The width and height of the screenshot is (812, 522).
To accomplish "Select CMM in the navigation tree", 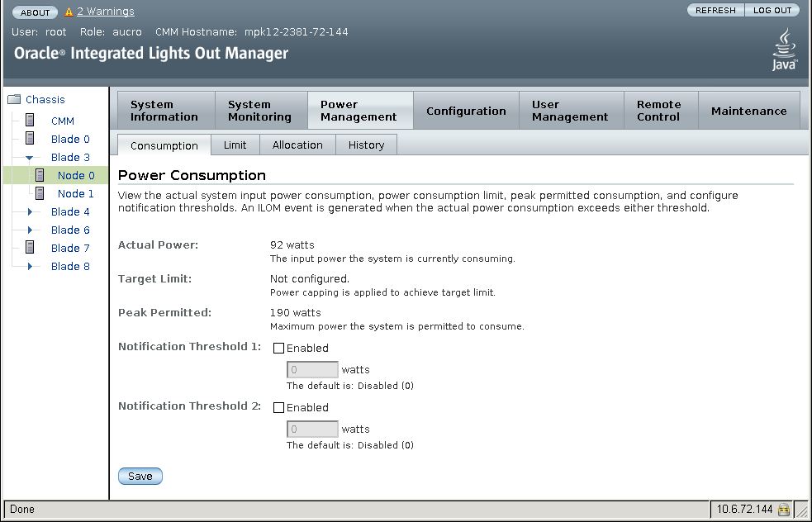I will click(x=63, y=121).
